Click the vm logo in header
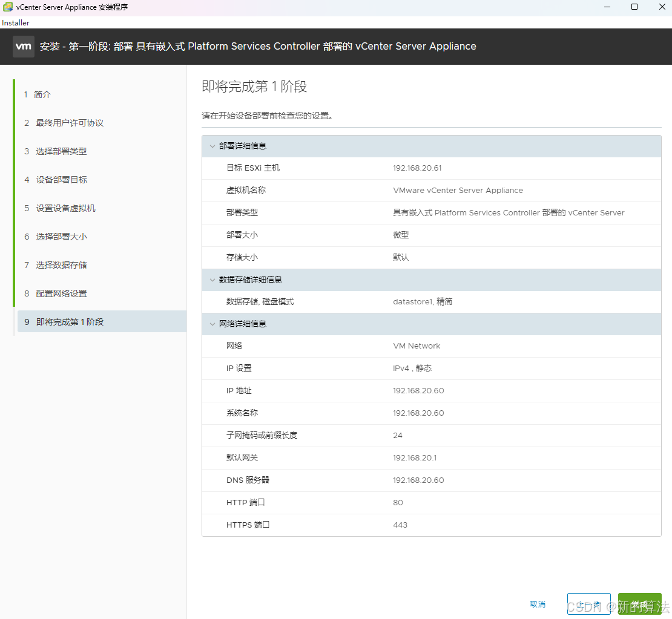 (24, 46)
